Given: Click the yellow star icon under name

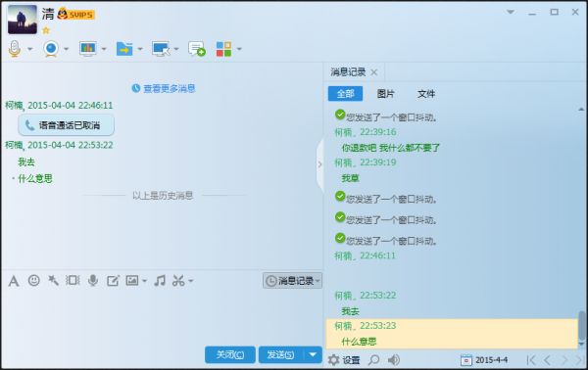Looking at the screenshot, I should point(46,30).
